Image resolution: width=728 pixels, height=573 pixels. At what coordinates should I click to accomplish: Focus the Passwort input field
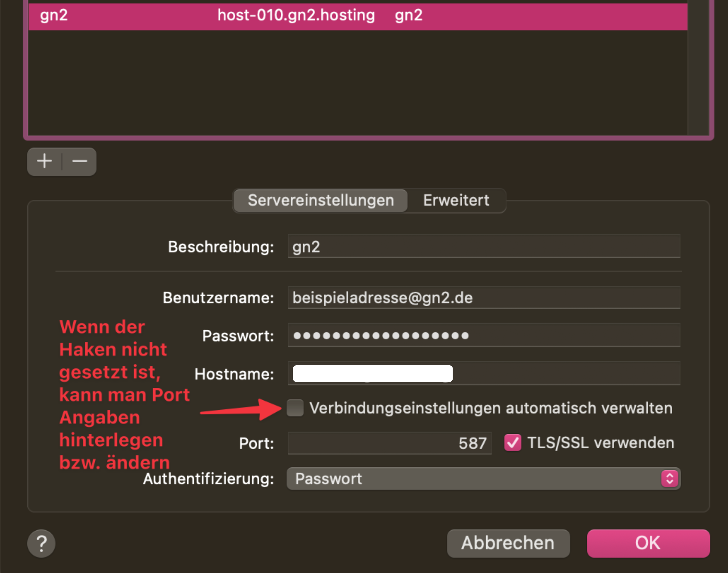coord(484,335)
